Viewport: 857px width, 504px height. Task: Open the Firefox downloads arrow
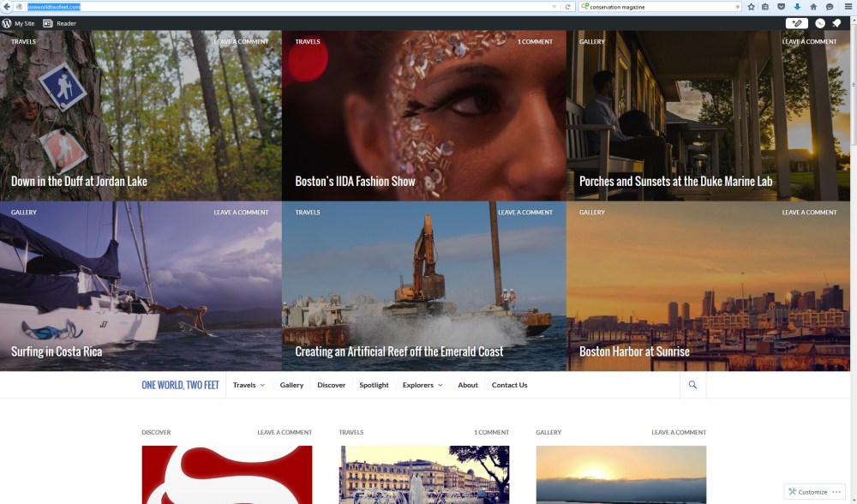click(x=797, y=7)
